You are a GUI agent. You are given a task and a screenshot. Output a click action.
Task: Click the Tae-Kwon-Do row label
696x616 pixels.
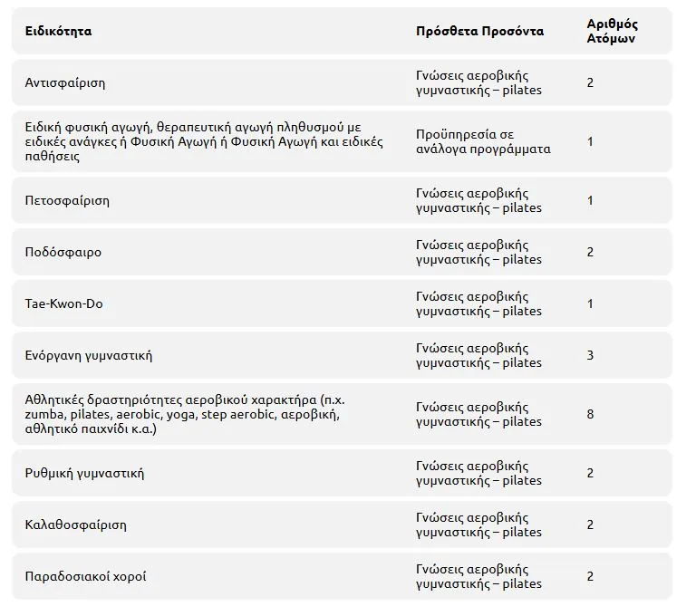click(x=63, y=303)
